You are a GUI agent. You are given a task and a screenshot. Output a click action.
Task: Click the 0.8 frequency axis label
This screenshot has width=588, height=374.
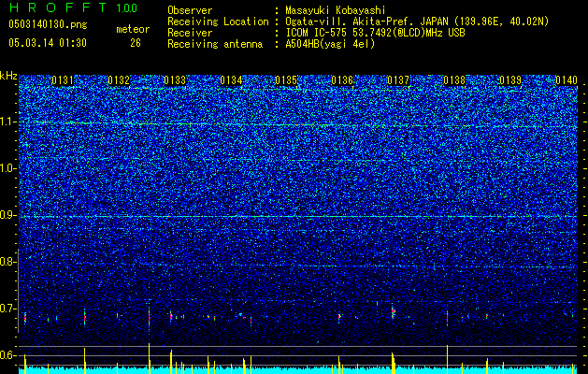tap(8, 262)
